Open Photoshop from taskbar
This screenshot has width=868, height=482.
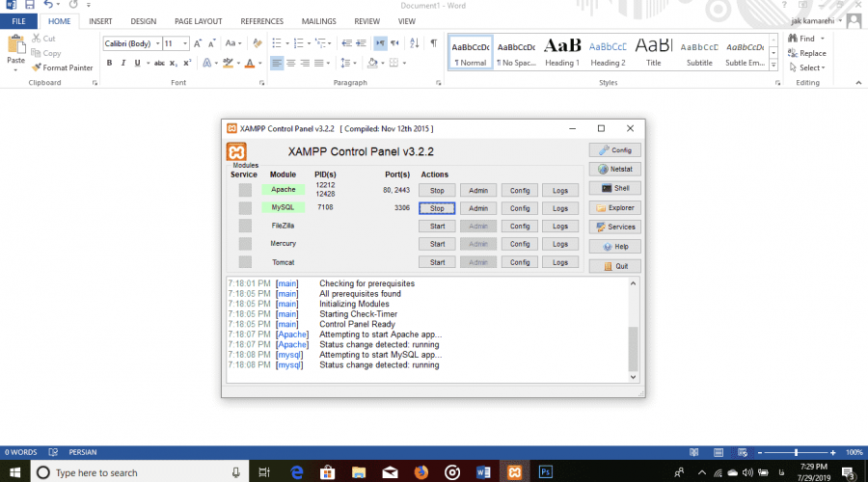(x=545, y=472)
